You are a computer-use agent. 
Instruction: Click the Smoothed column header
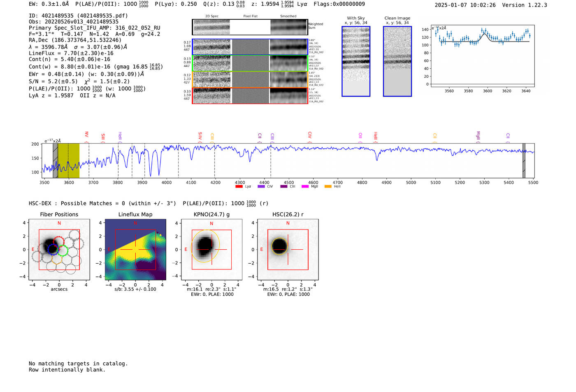pyautogui.click(x=288, y=16)
